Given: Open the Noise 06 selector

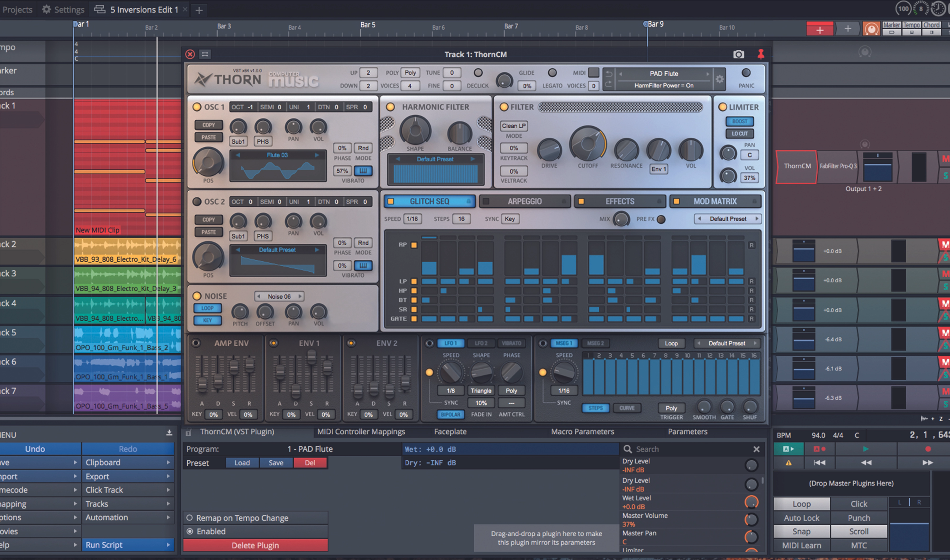Looking at the screenshot, I should point(279,296).
